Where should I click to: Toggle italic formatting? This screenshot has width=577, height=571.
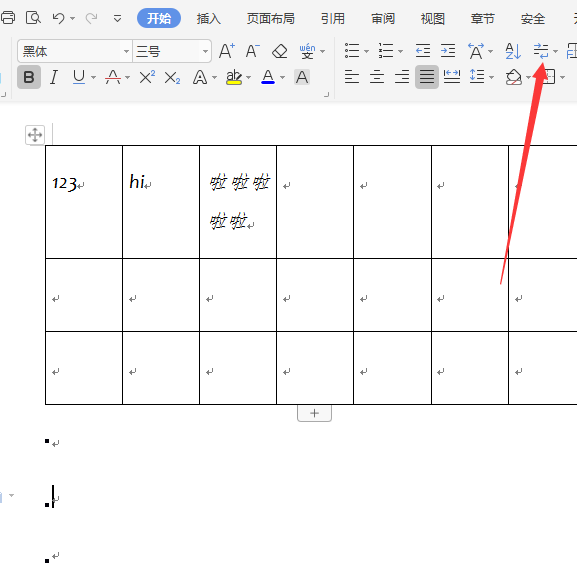tap(54, 77)
